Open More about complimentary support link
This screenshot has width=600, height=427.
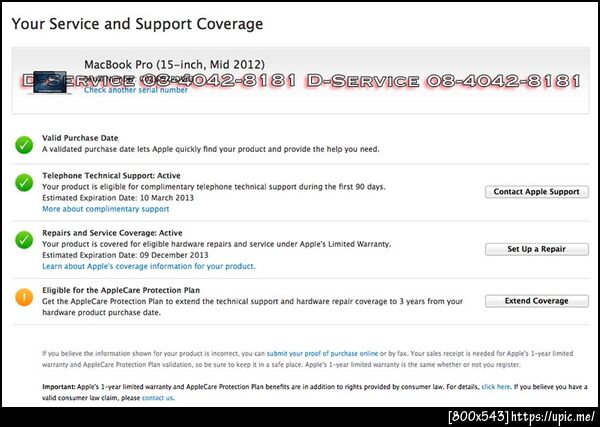pyautogui.click(x=106, y=209)
